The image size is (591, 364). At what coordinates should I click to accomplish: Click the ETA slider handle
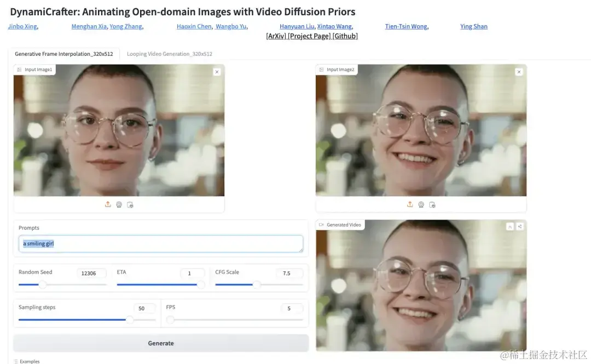[200, 285]
